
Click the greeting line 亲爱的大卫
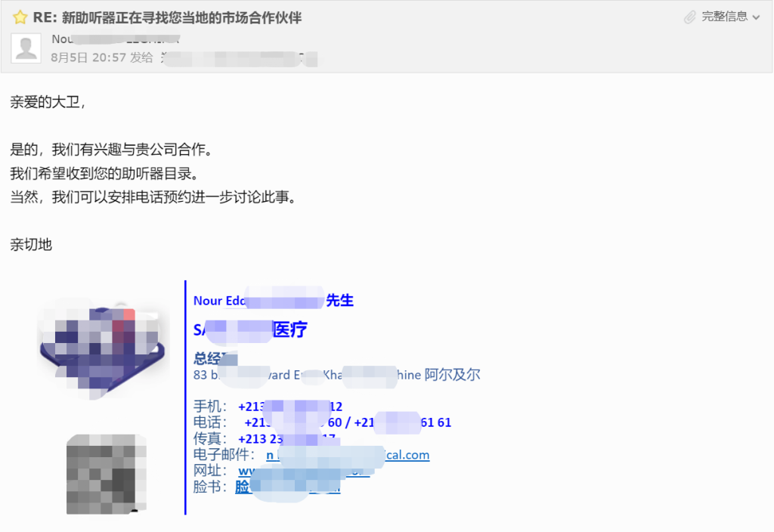click(48, 102)
